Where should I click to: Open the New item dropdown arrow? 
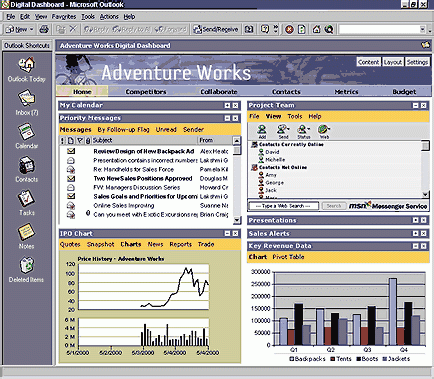click(x=32, y=30)
